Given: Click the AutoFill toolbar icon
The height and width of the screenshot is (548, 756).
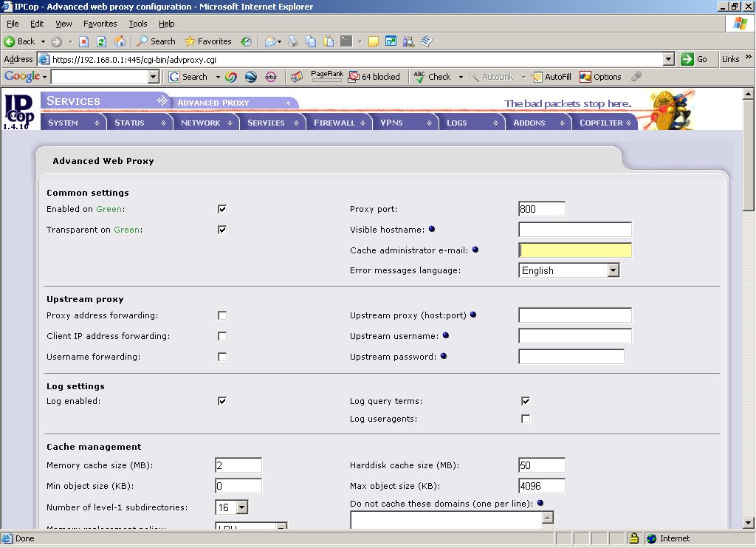Looking at the screenshot, I should point(537,77).
